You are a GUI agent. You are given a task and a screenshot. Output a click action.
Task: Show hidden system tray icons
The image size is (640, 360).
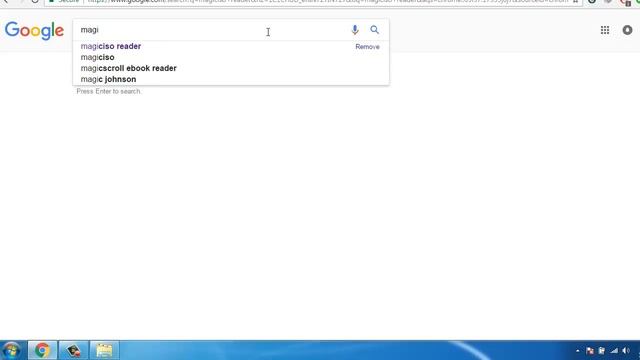(578, 351)
